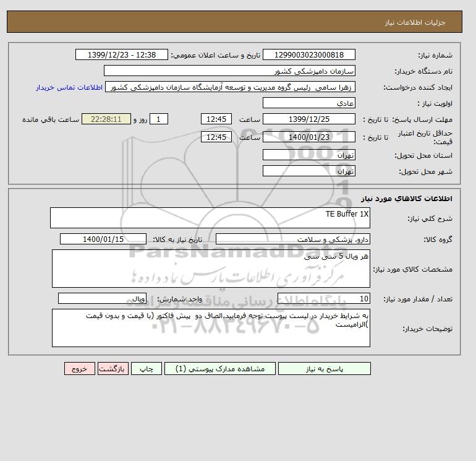Click the 12:45 time field next to 1399/12/25
This screenshot has height=461, width=476.
(x=216, y=119)
